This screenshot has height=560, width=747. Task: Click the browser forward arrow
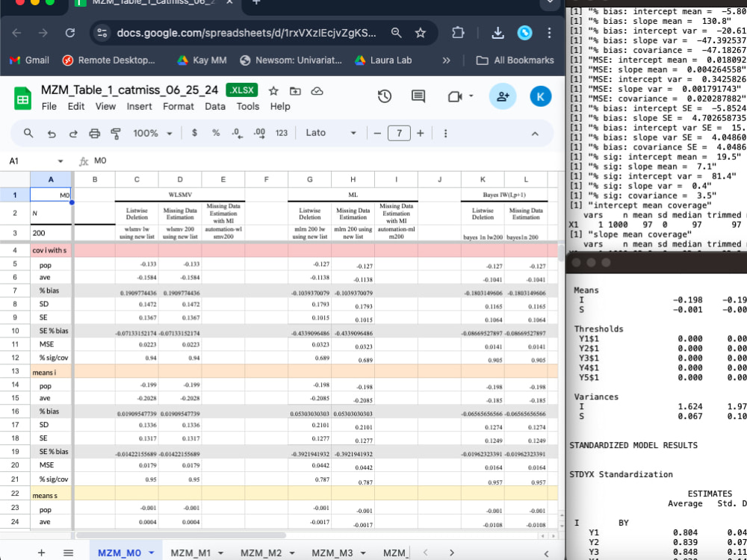click(43, 33)
